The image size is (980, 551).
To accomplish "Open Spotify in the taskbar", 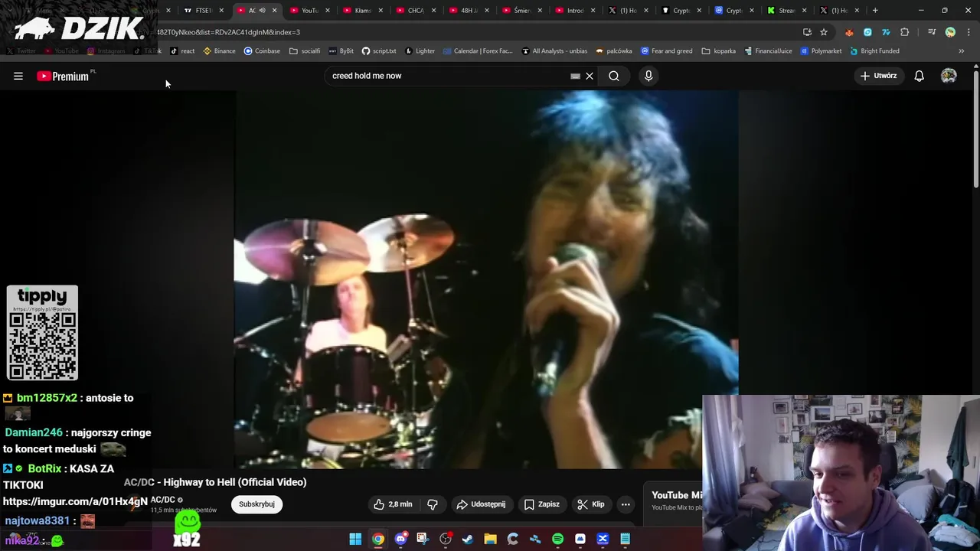I will click(x=557, y=539).
